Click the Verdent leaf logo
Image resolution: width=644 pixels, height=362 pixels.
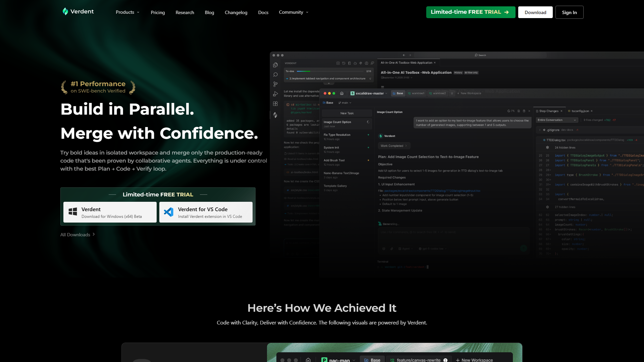tap(65, 11)
